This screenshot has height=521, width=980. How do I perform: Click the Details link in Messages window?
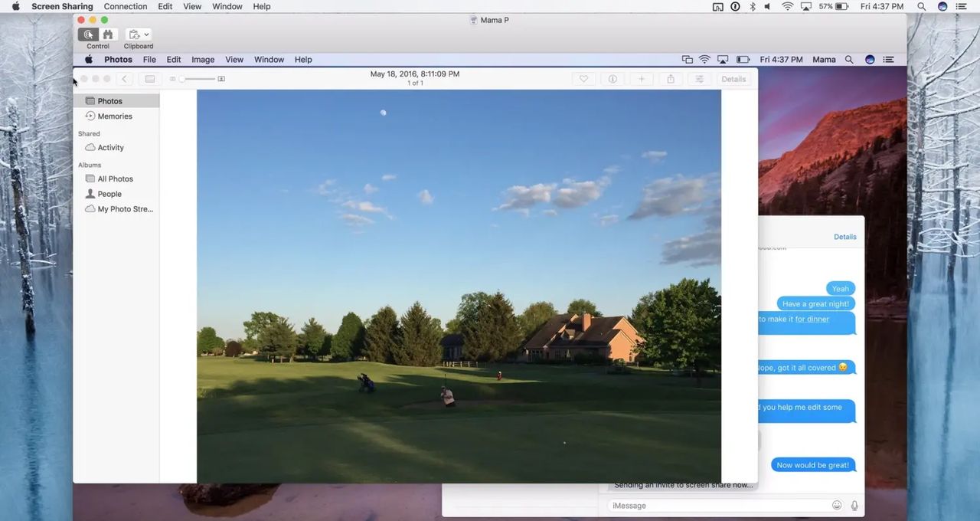tap(844, 237)
